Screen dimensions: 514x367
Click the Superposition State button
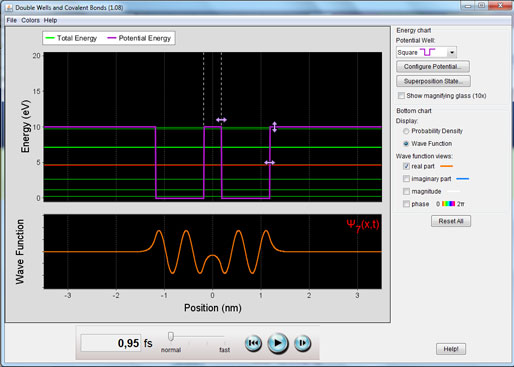(x=433, y=81)
